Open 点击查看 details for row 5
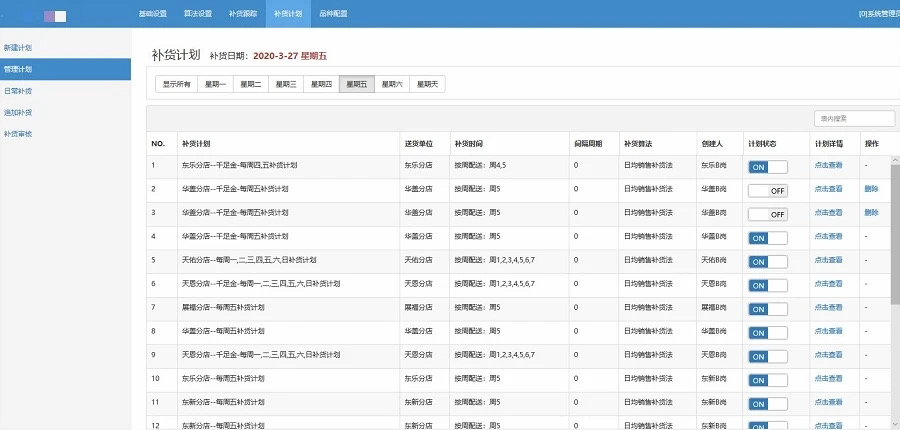Screen dimensions: 900x430 click(828, 259)
